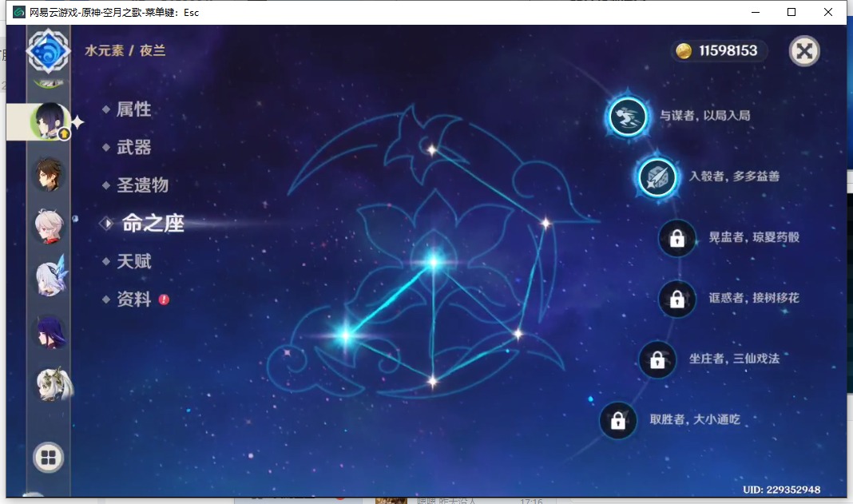The width and height of the screenshot is (853, 504).
Task: Click the Hydro element emblem icon
Action: (49, 51)
